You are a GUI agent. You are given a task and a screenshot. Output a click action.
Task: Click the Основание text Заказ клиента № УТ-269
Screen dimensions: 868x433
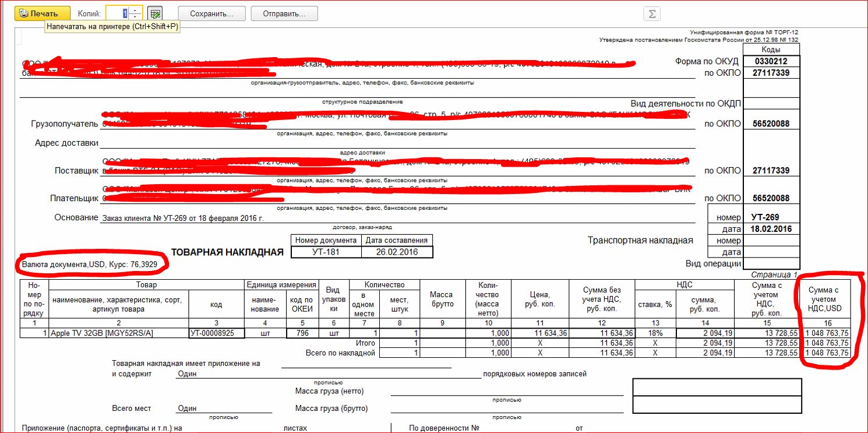pyautogui.click(x=182, y=219)
